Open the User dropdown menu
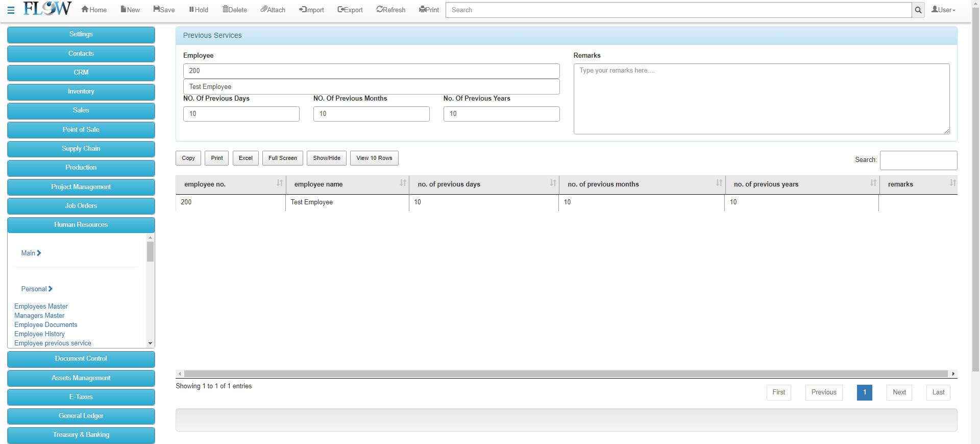The width and height of the screenshot is (980, 444). pos(943,10)
